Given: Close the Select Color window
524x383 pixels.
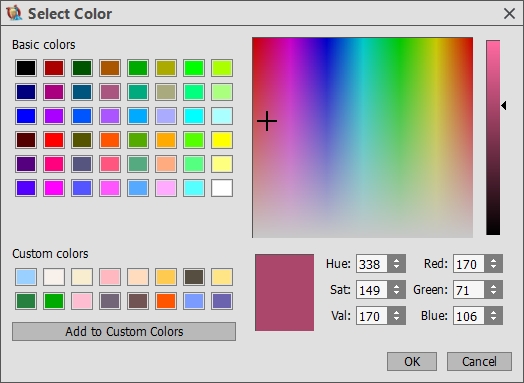Looking at the screenshot, I should [509, 14].
